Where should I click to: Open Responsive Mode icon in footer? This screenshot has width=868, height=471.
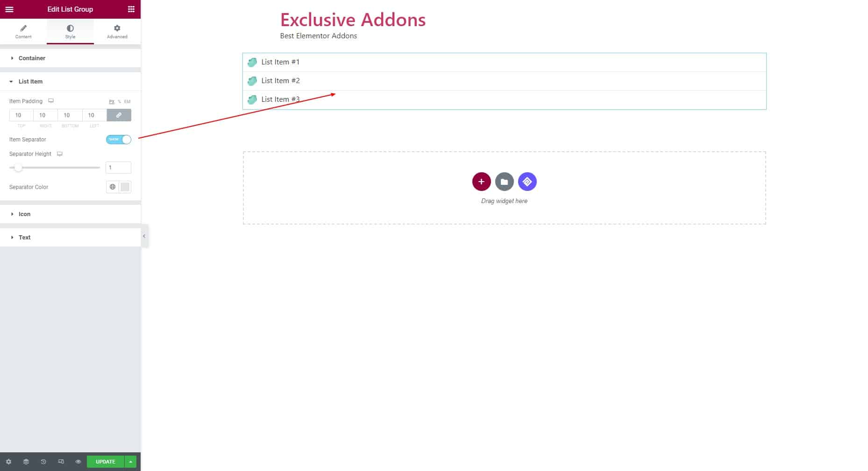[x=61, y=462]
